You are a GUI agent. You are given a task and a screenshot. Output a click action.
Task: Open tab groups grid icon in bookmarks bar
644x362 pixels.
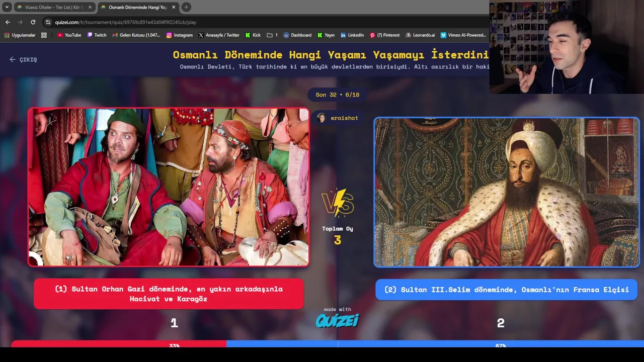[x=44, y=35]
